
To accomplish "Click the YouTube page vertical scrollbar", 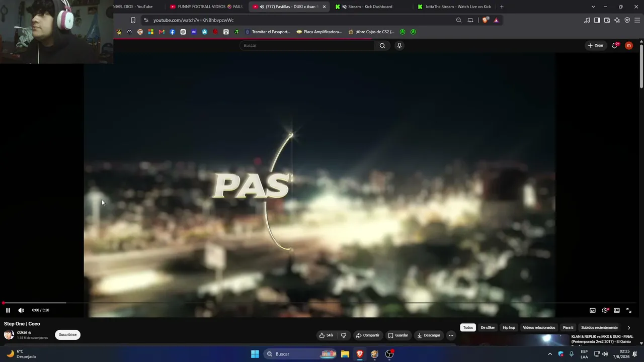I will [641, 65].
